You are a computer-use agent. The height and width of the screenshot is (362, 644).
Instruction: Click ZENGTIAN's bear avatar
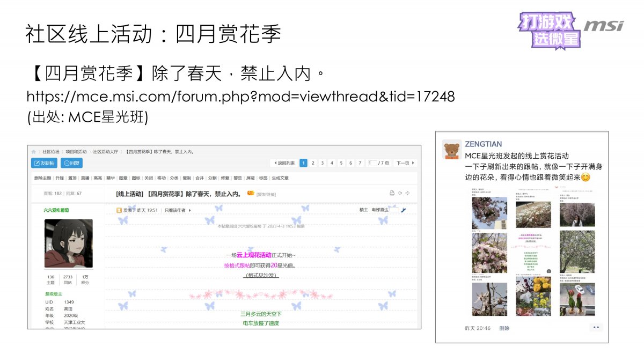[x=452, y=150]
